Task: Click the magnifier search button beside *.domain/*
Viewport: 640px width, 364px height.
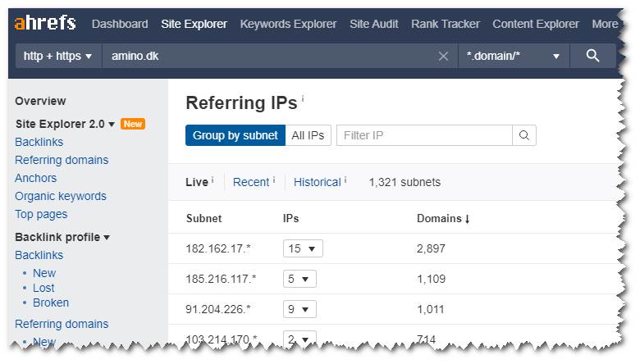Action: pos(593,56)
